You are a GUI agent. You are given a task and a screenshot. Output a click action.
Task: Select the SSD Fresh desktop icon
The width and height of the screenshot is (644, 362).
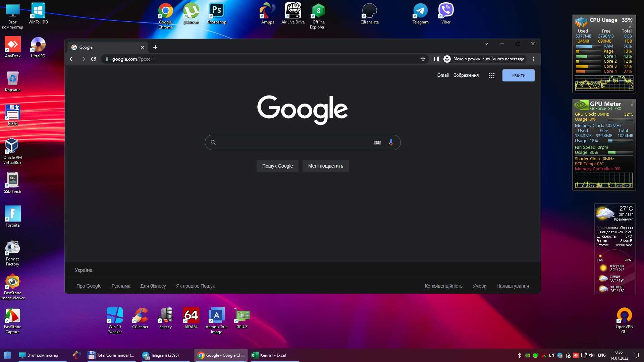(12, 183)
